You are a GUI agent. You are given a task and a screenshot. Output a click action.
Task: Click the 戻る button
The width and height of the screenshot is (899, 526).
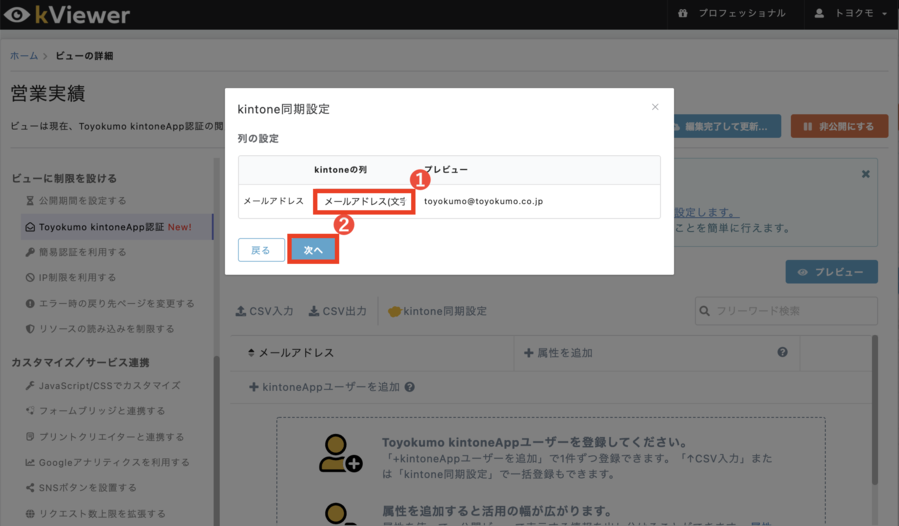(261, 250)
